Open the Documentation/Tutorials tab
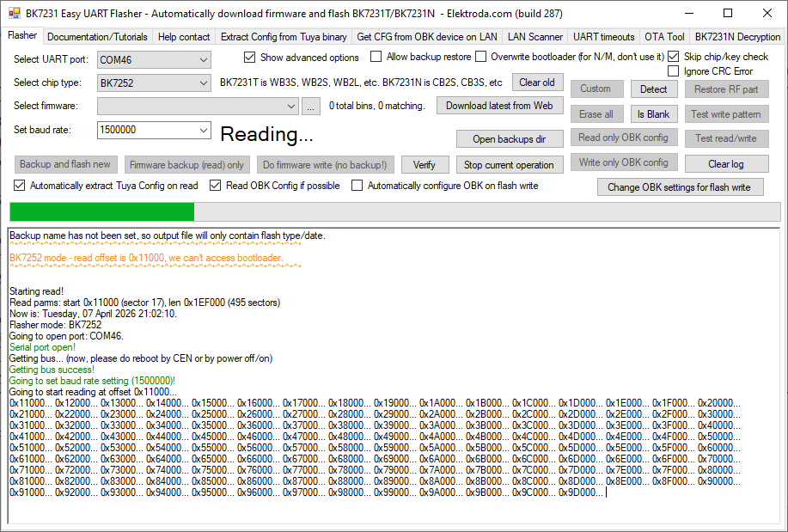The image size is (788, 532). coord(97,37)
